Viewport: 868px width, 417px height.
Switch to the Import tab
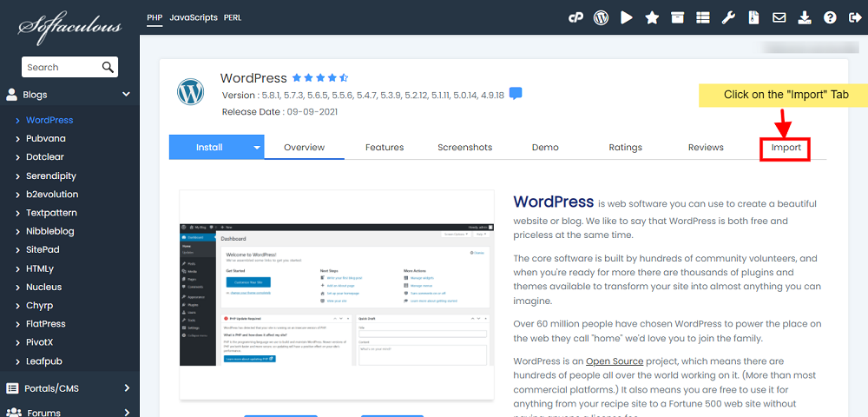click(x=785, y=149)
